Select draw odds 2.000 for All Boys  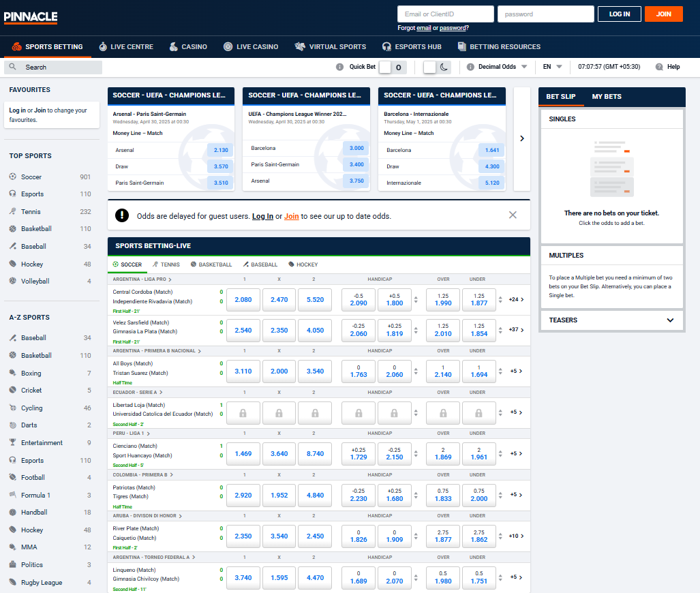pos(279,371)
